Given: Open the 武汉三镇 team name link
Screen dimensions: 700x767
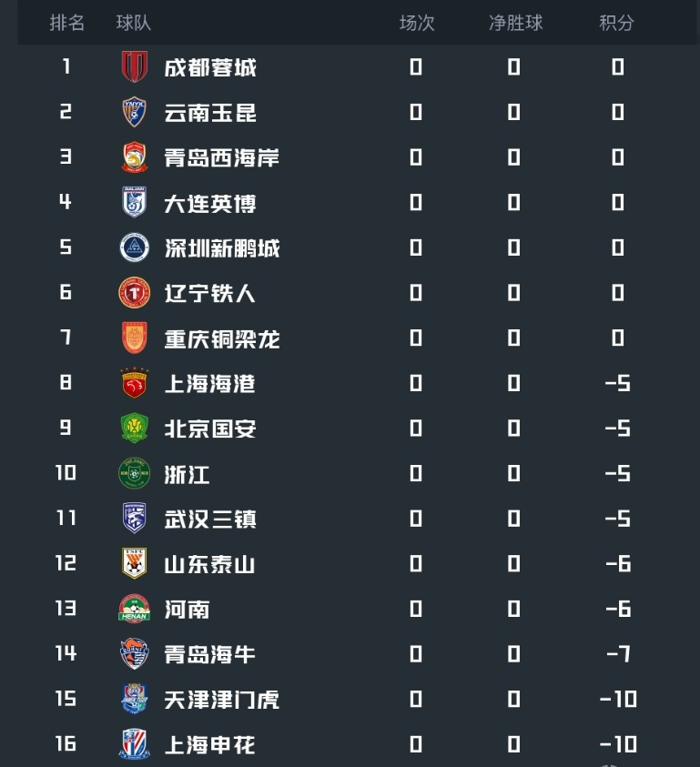Looking at the screenshot, I should (210, 519).
